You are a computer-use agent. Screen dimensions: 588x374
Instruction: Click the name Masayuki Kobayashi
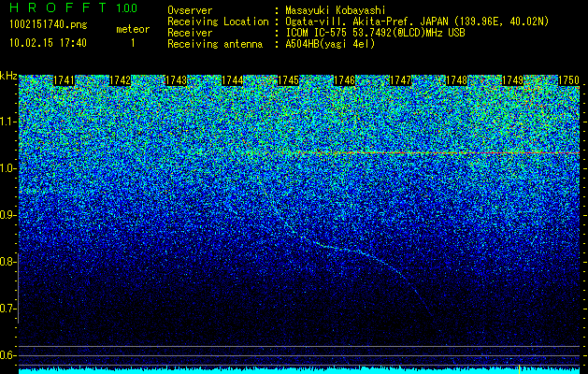pyautogui.click(x=335, y=11)
